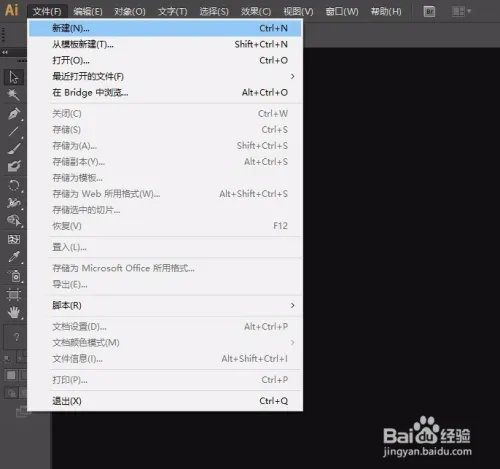Expand 最近打开的文件(F) submenu arrow
This screenshot has height=469, width=500.
292,76
